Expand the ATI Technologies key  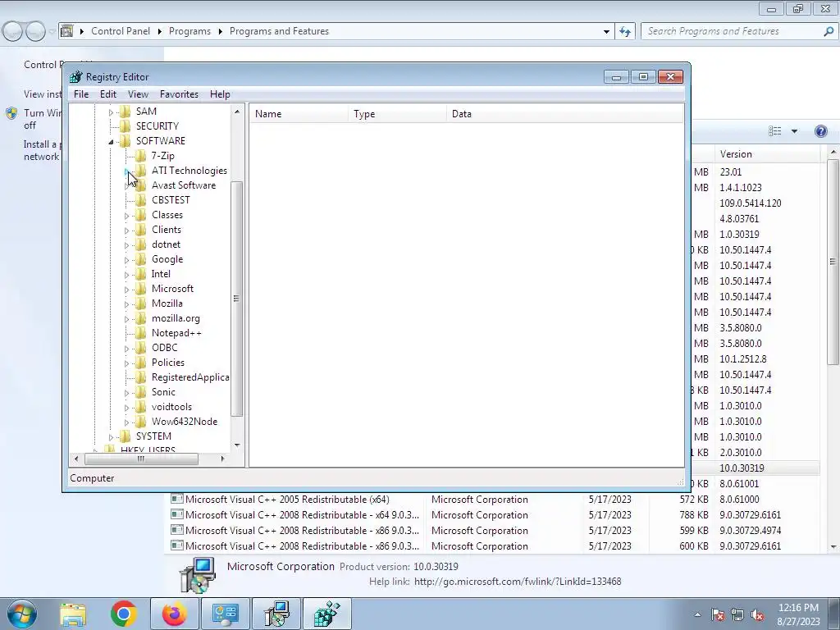[x=127, y=171]
